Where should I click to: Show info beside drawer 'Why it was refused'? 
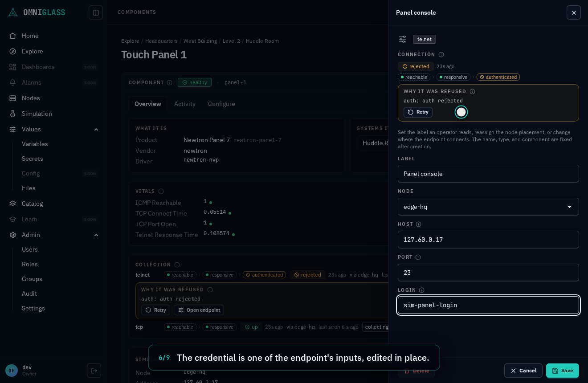(472, 91)
